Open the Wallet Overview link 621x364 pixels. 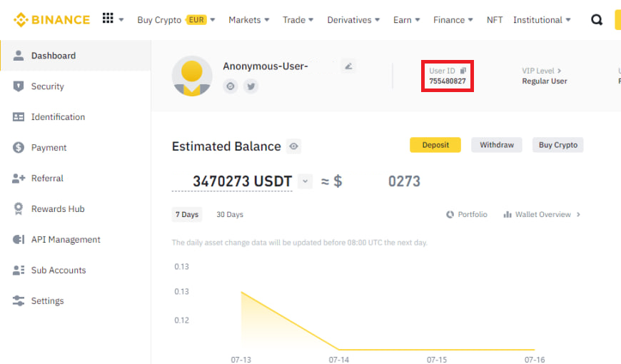tap(542, 215)
